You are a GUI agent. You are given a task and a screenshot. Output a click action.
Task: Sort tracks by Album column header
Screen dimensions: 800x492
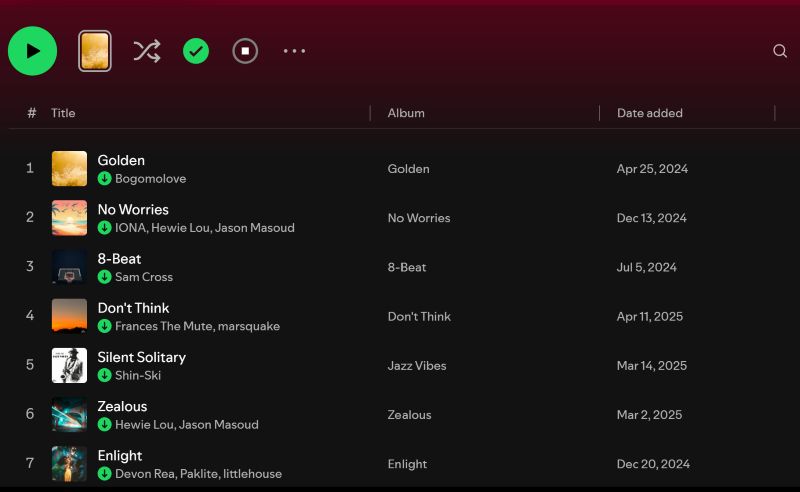pos(406,113)
